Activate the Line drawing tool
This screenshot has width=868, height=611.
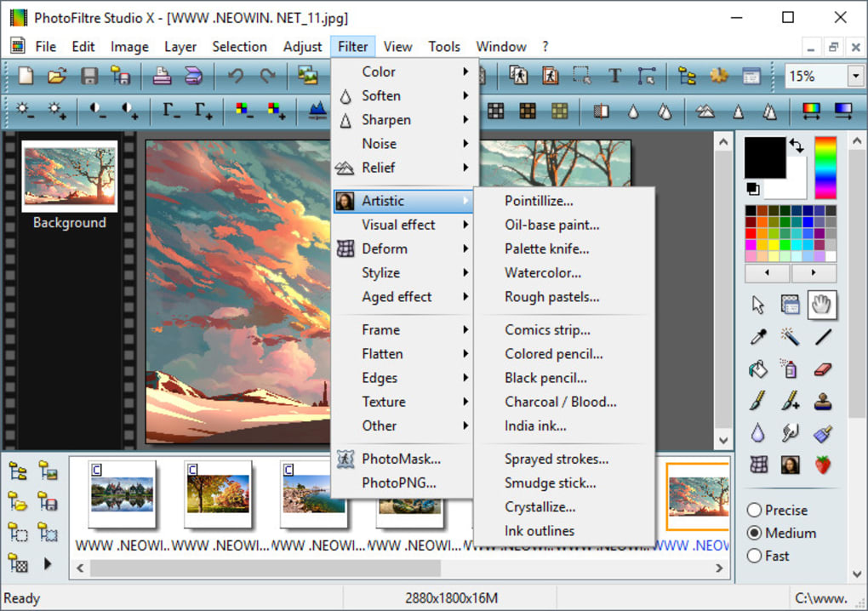pos(822,336)
